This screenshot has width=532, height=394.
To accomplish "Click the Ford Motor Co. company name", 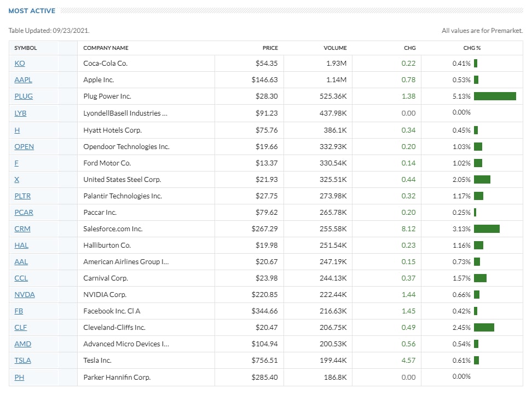I will click(107, 163).
